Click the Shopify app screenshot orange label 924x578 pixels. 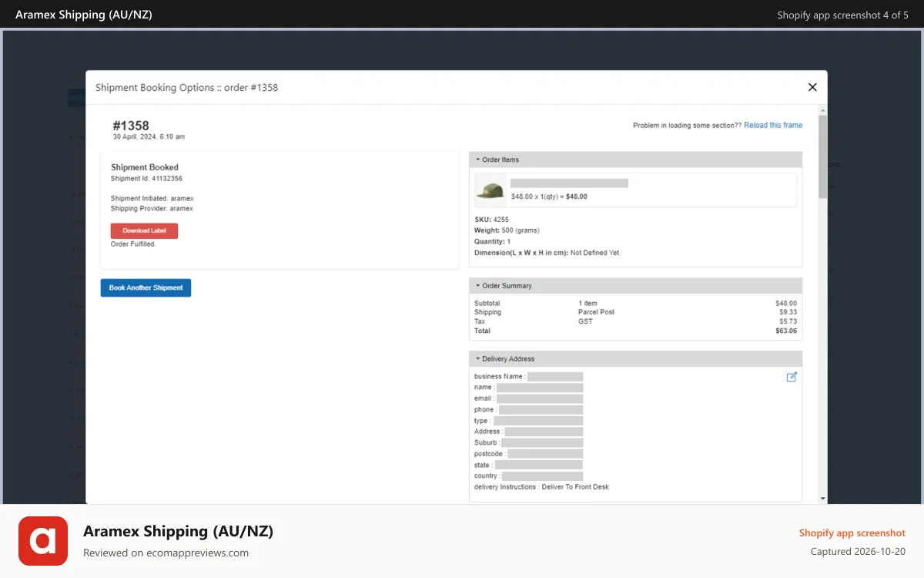point(852,533)
